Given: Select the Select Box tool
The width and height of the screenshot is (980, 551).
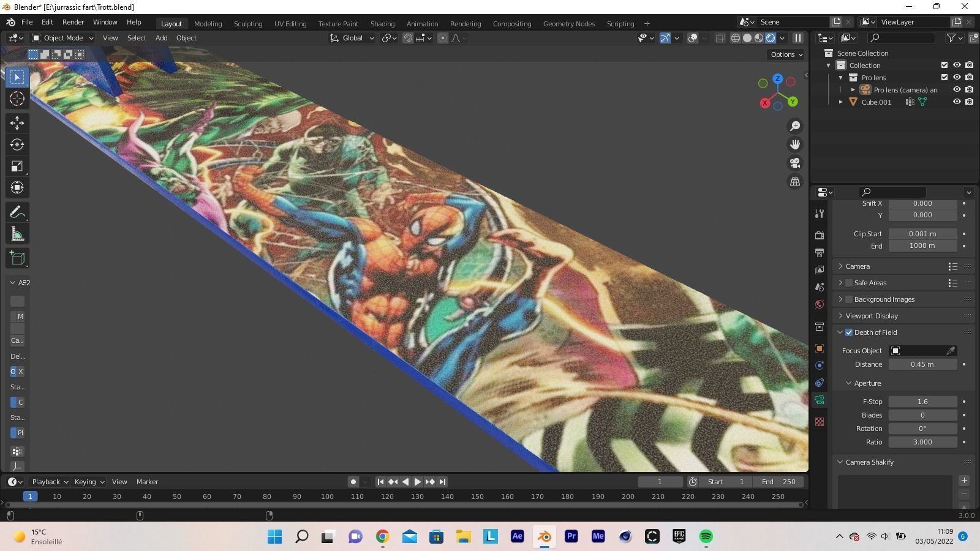Looking at the screenshot, I should [x=17, y=77].
